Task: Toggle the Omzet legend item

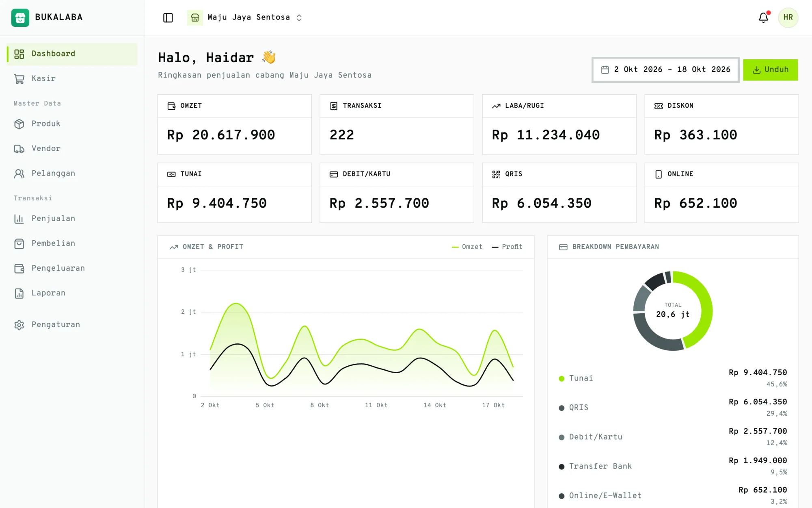Action: (467, 247)
